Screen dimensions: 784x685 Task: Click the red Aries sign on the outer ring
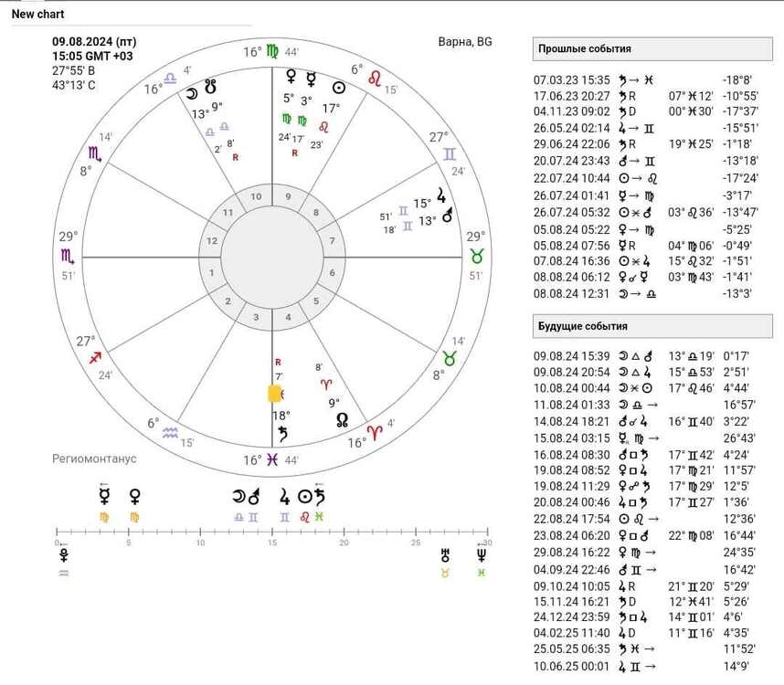tap(374, 433)
